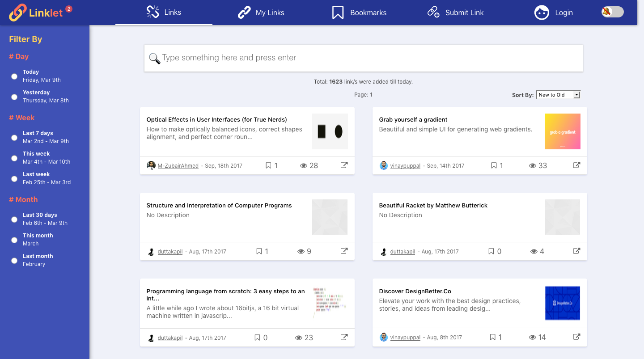This screenshot has width=644, height=359.
Task: Click the grab a gradient thumbnail
Action: pos(563,131)
